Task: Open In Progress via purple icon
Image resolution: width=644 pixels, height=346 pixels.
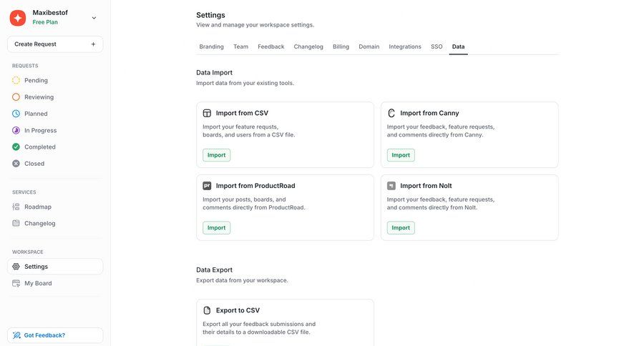Action: click(16, 130)
